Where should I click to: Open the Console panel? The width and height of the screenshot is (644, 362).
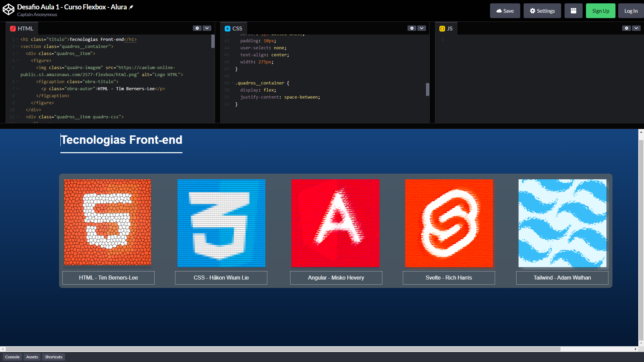click(x=12, y=357)
